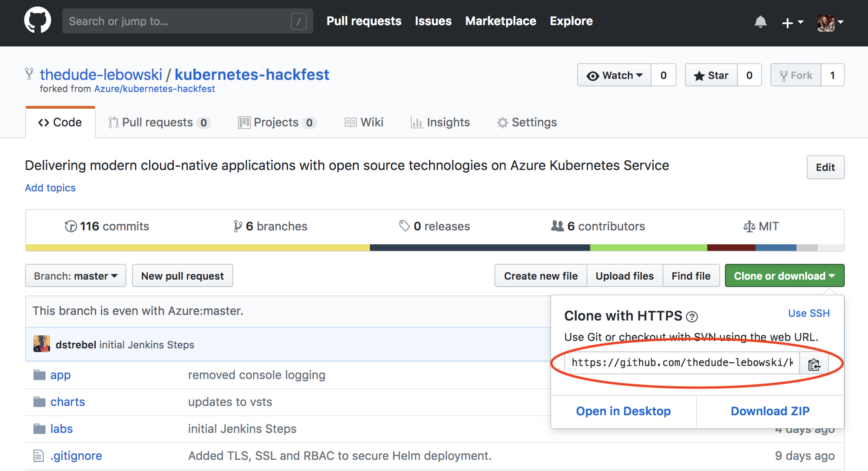The width and height of the screenshot is (868, 471).
Task: Click the dark navy language bar segment
Action: click(480, 248)
